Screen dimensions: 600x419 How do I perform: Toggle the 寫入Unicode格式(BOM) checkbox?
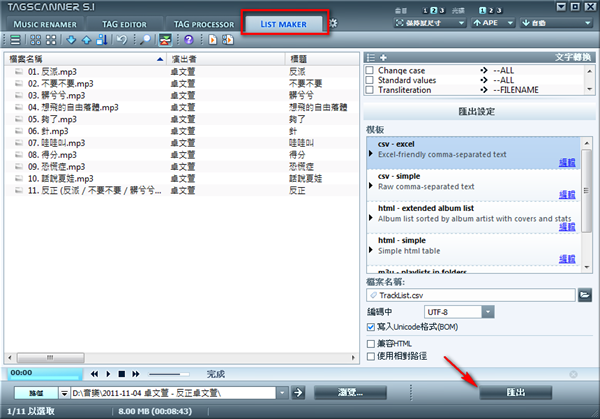(372, 326)
